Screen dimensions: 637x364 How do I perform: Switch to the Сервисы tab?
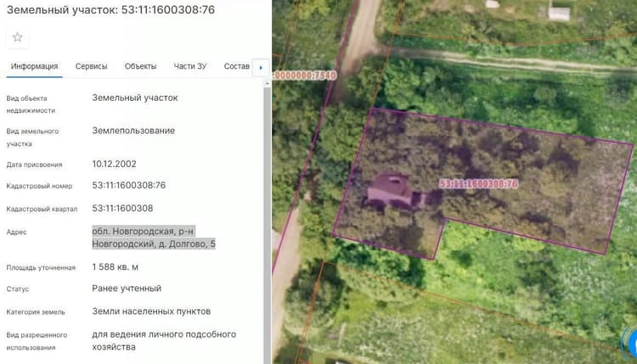pos(92,66)
